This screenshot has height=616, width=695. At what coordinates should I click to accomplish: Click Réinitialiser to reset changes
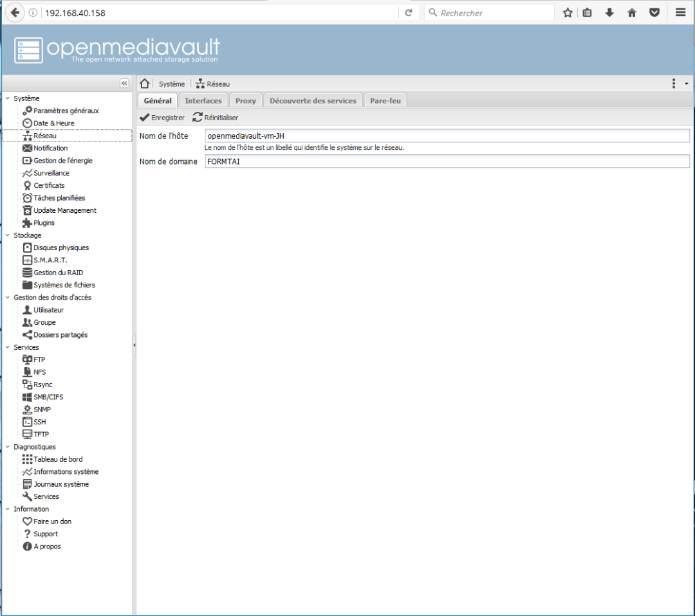point(214,118)
